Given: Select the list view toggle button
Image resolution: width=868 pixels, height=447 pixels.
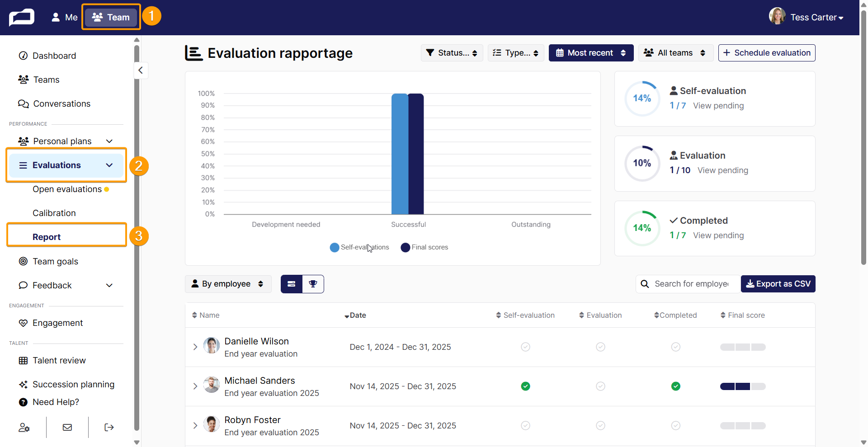Looking at the screenshot, I should (292, 284).
